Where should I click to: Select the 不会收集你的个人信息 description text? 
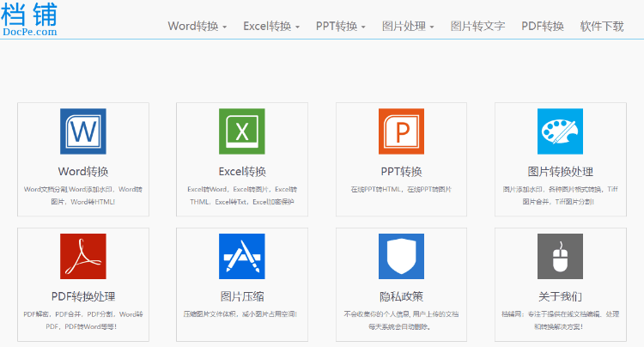click(401, 320)
